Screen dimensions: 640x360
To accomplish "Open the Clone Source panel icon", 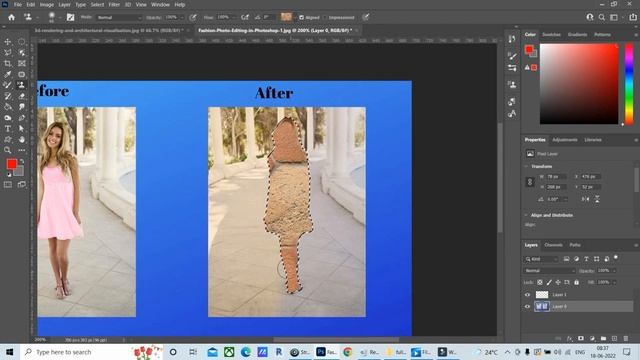I will 512,84.
